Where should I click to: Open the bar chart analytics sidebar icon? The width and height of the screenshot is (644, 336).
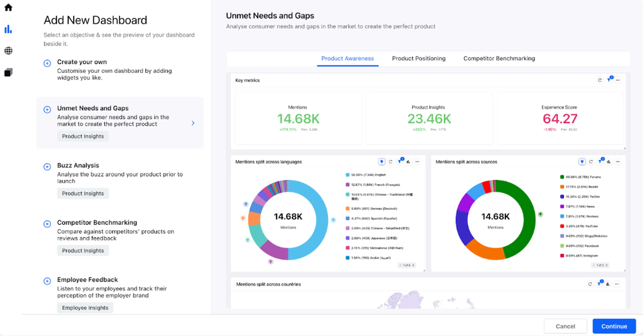[8, 29]
